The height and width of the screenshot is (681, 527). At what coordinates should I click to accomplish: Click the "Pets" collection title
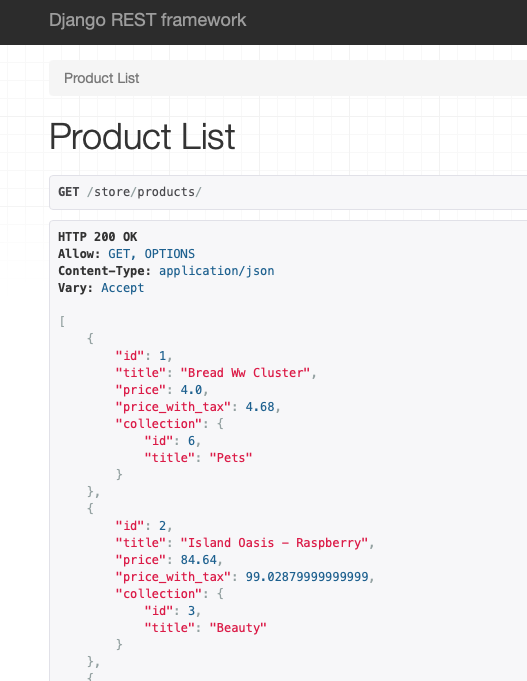231,457
